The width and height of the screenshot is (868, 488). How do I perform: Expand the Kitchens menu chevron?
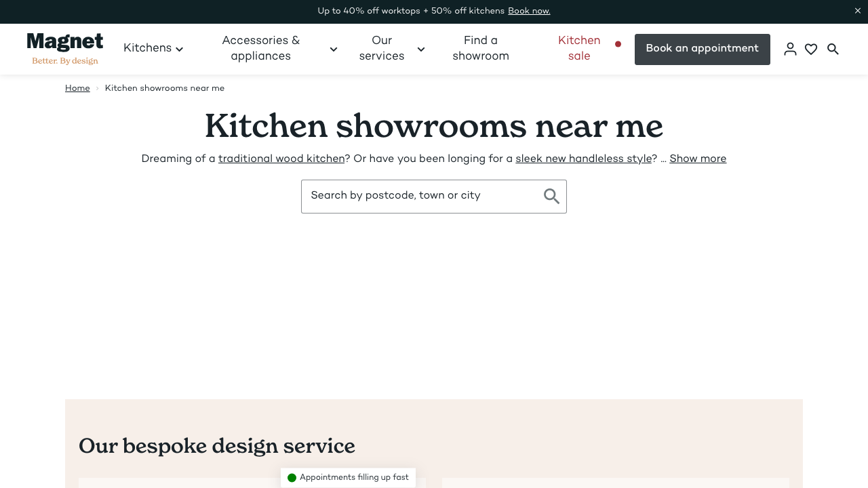179,49
